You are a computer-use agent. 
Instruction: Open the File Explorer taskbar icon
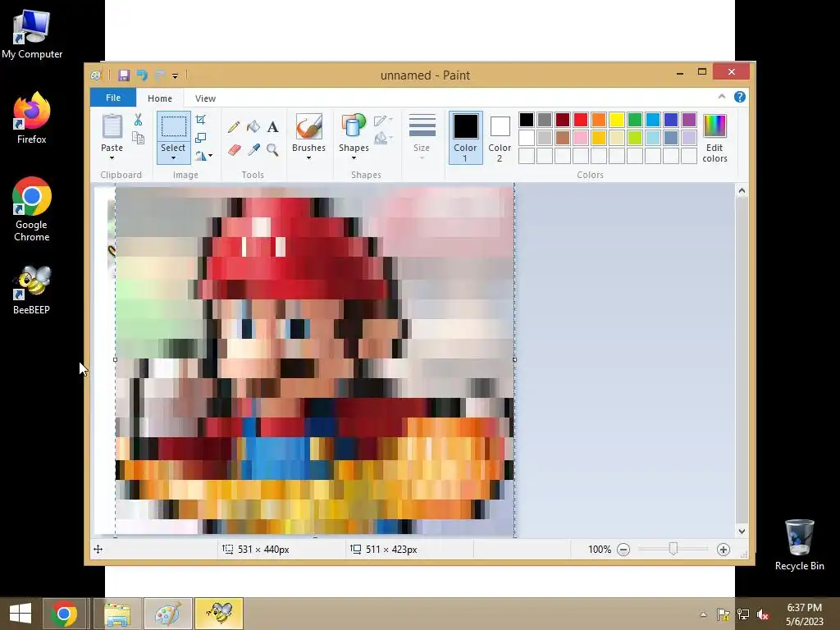coord(117,614)
